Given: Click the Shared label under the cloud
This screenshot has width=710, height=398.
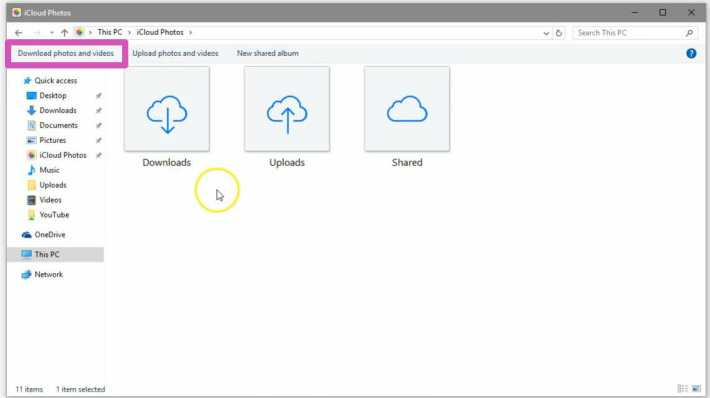Looking at the screenshot, I should pos(407,163).
